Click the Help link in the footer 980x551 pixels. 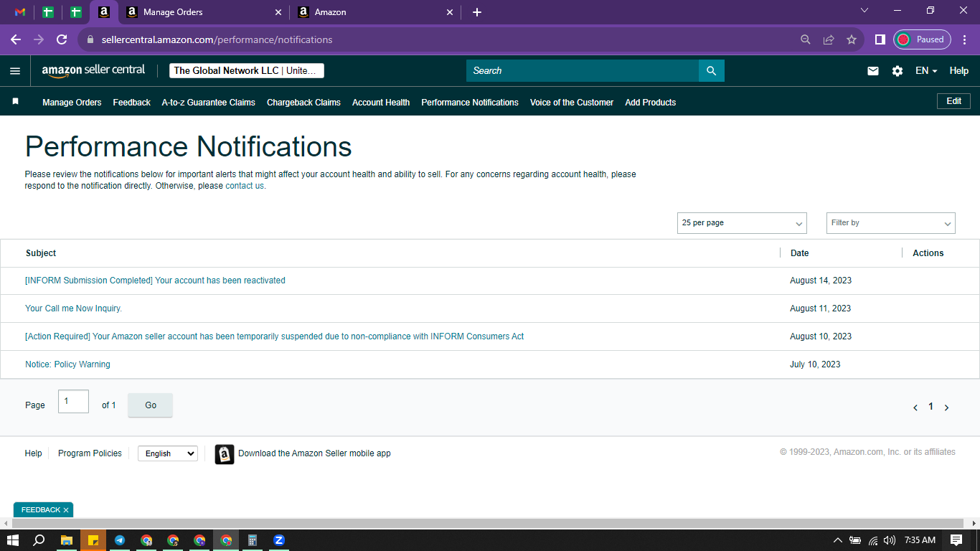pos(33,453)
